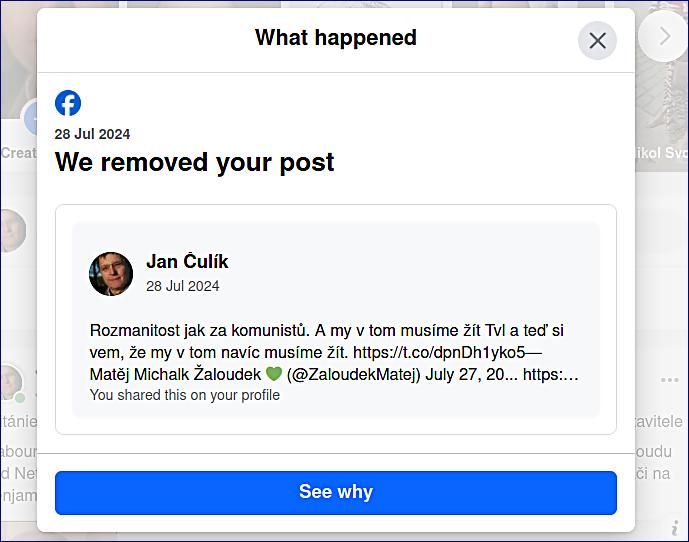This screenshot has height=542, width=689.
Task: Click the We removed your post heading
Action: click(x=194, y=162)
